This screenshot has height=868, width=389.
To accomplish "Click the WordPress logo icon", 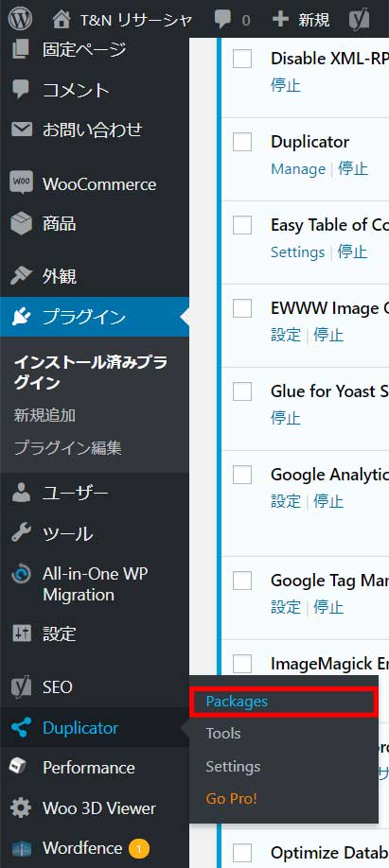I will pos(21,20).
